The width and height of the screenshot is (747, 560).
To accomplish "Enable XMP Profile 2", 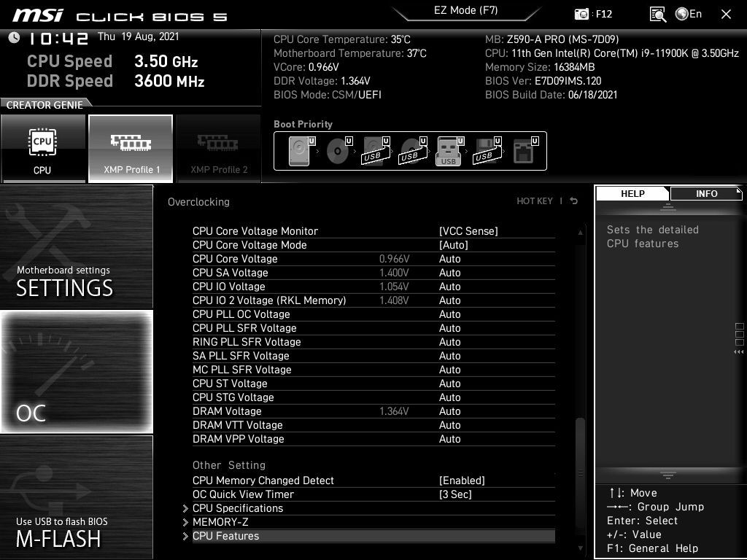I will tap(218, 149).
